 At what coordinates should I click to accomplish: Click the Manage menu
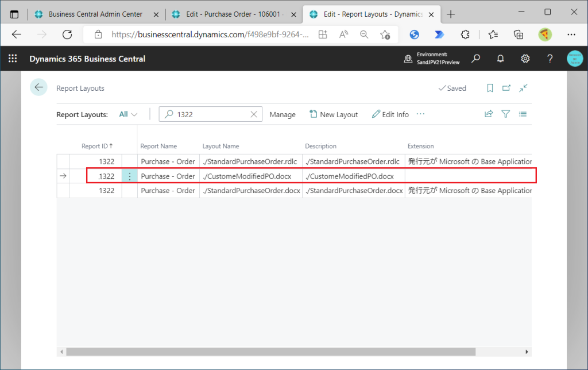tap(283, 114)
